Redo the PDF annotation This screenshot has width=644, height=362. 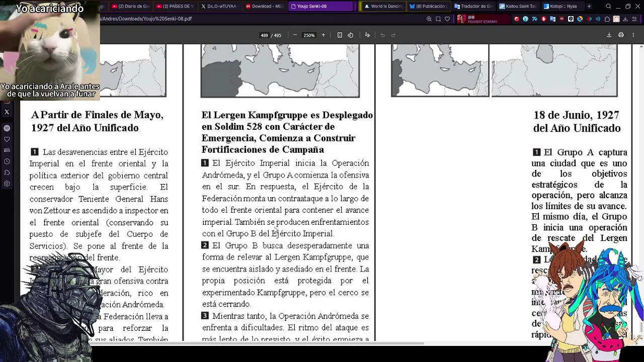[393, 35]
